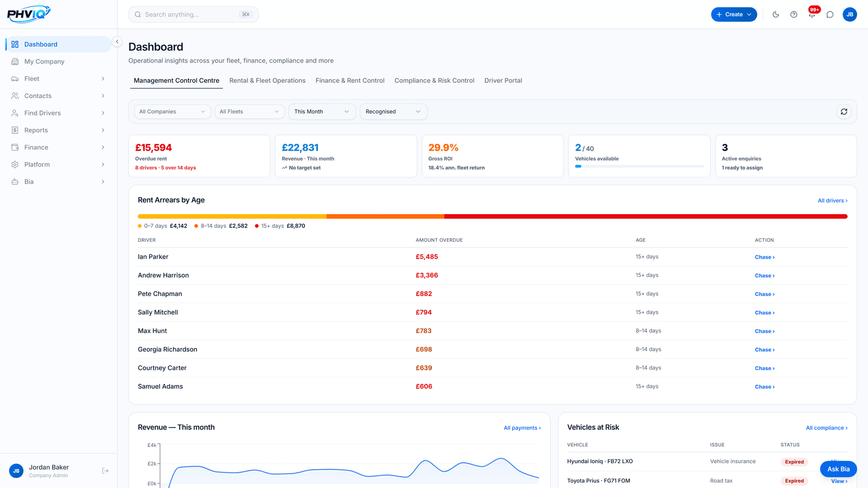
Task: Click the logout icon beside Jordan Baker
Action: [x=105, y=471]
